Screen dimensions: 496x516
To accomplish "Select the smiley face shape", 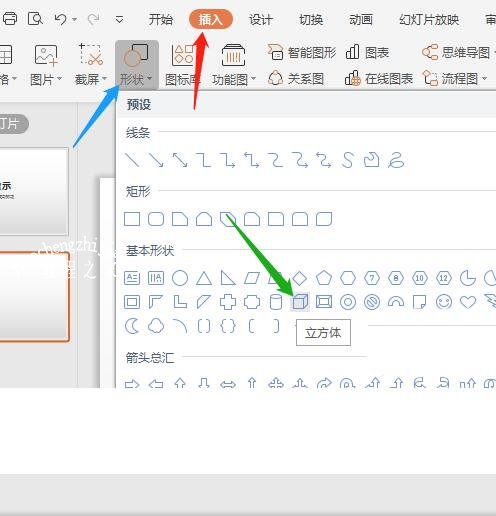I will [444, 302].
